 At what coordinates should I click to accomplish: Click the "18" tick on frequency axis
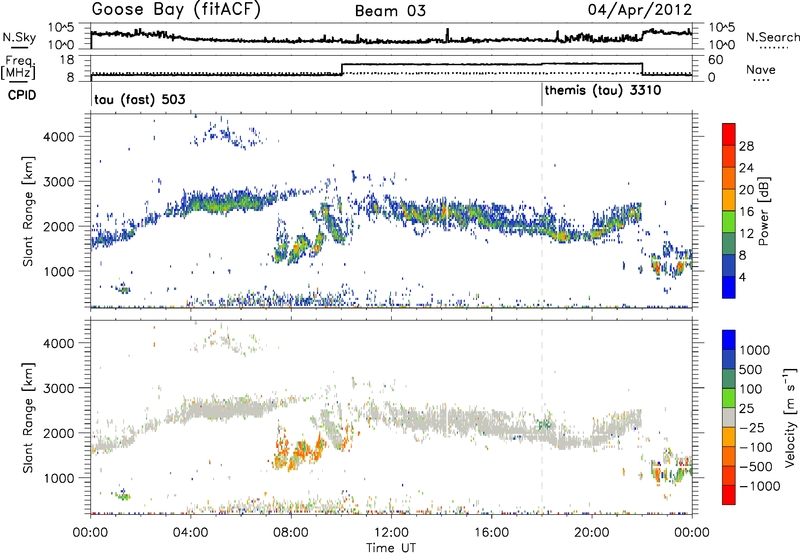pyautogui.click(x=67, y=60)
